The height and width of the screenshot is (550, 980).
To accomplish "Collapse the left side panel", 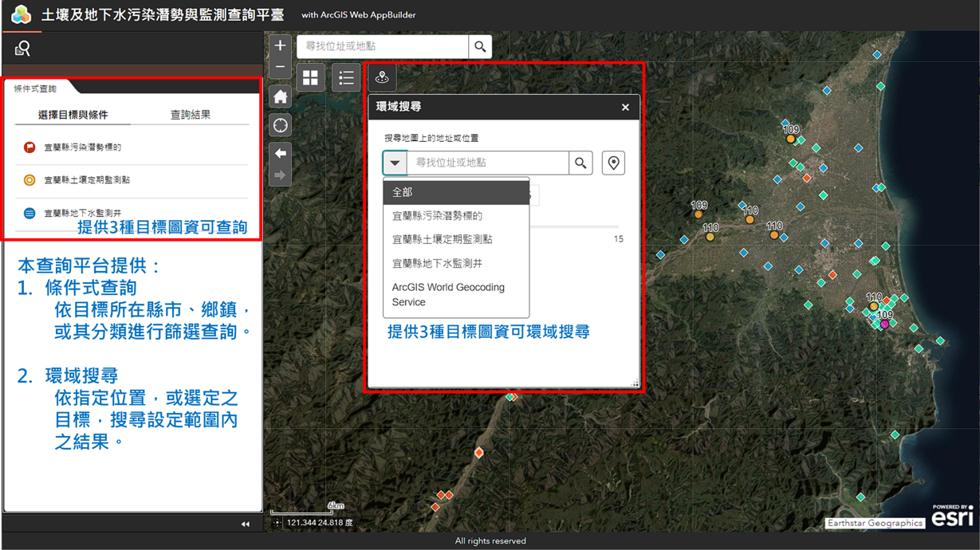I will click(245, 524).
